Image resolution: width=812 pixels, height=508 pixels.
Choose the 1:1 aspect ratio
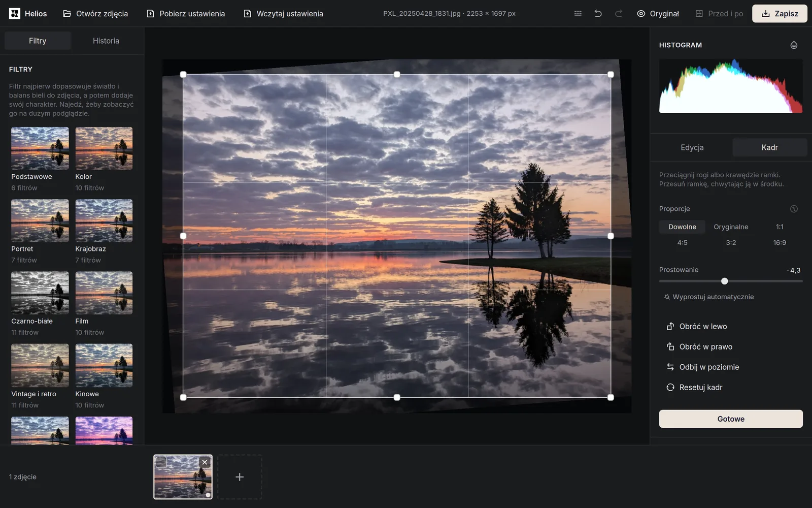(780, 227)
